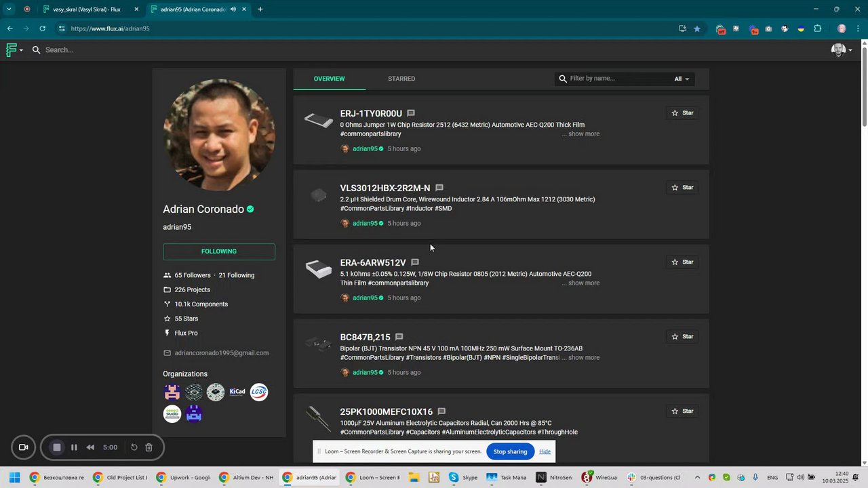
Task: Toggle the Loom camera button
Action: coord(23,447)
